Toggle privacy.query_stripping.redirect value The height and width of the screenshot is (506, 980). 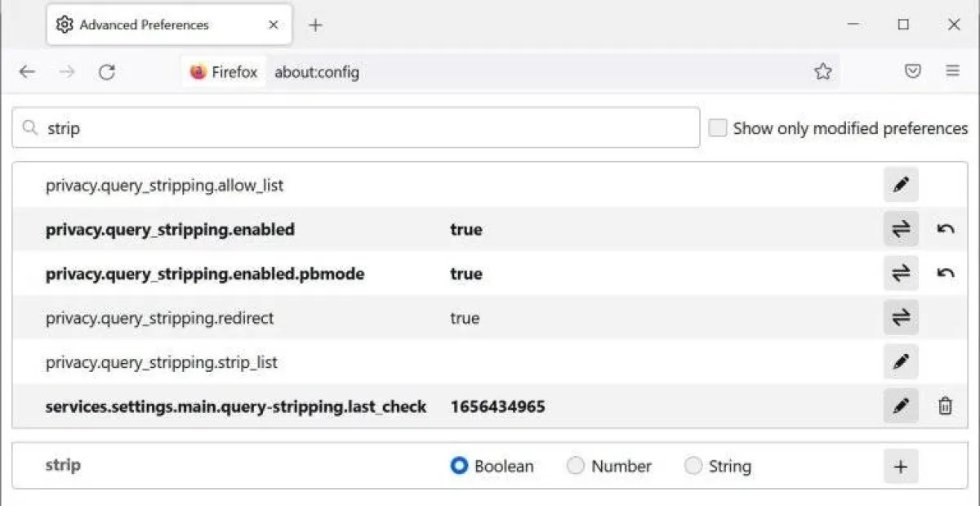[x=901, y=318]
